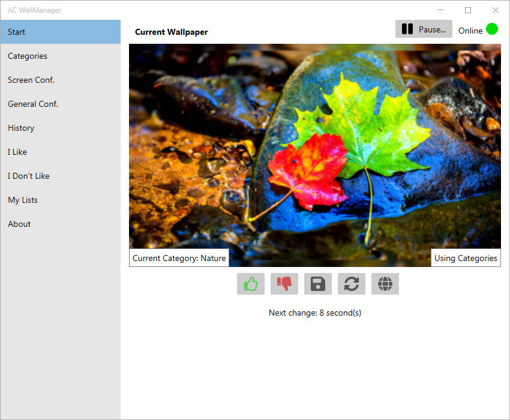Screen dimensions: 510x420
Task: Open General Conf. settings
Action: 60,104
